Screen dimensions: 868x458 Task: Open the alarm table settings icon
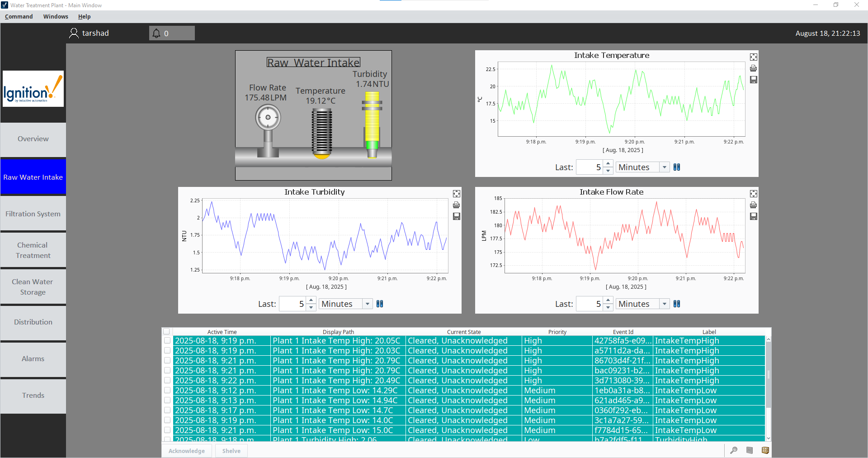(765, 450)
